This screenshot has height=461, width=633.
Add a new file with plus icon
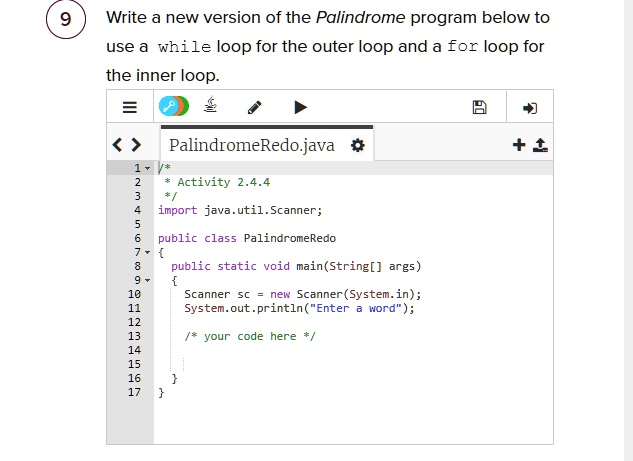[518, 146]
